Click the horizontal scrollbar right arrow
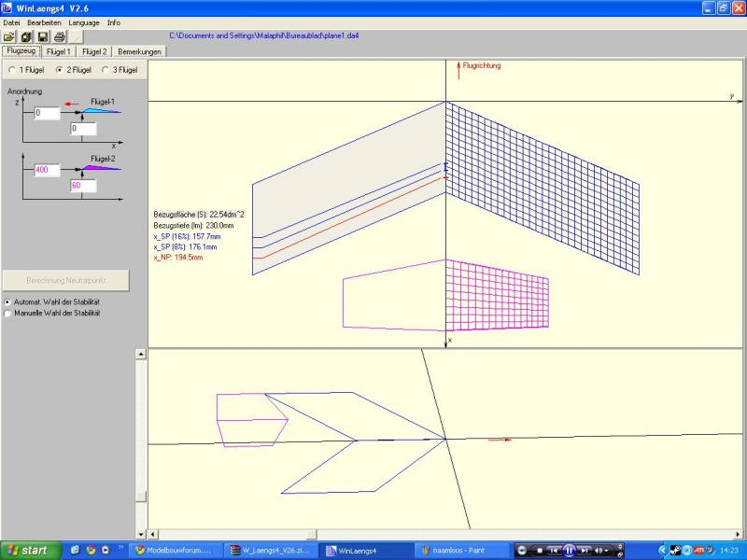The height and width of the screenshot is (560, 747). [738, 534]
